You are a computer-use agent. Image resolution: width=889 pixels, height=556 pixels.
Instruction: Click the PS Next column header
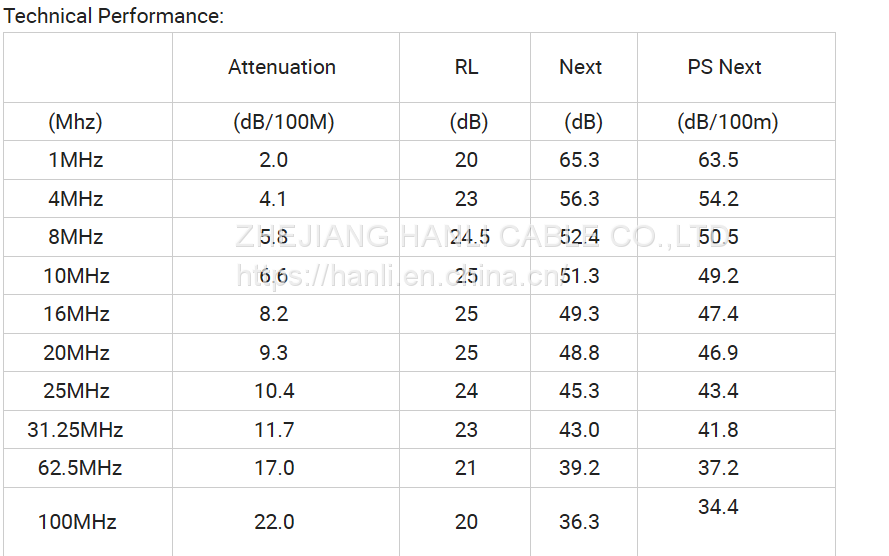tap(724, 67)
